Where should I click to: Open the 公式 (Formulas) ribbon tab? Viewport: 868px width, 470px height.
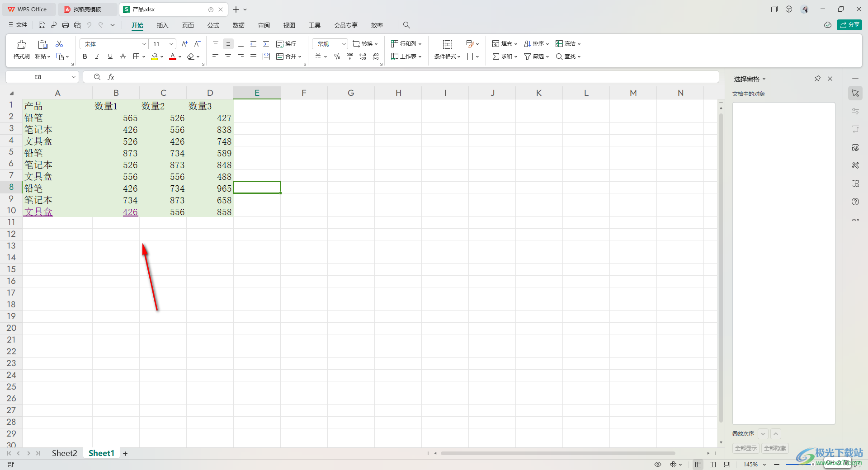tap(213, 25)
